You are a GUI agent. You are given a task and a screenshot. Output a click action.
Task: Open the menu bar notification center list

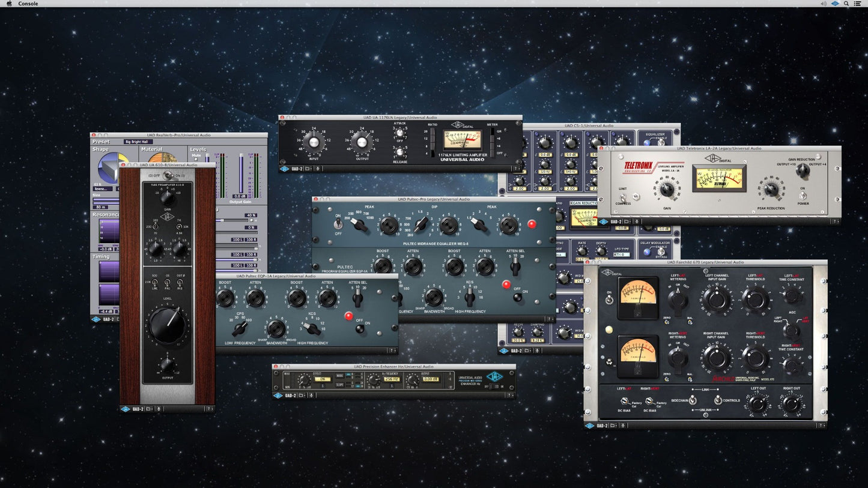click(x=858, y=4)
